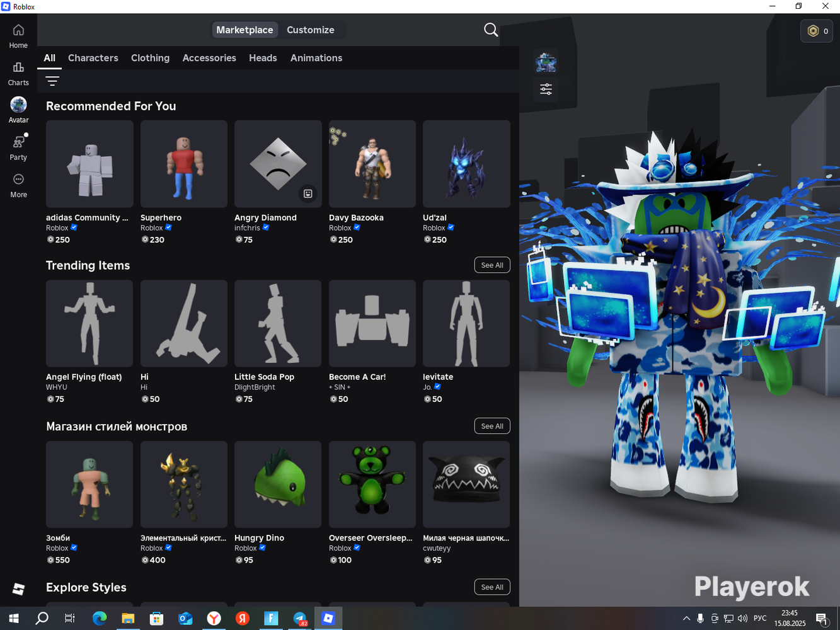Screen dimensions: 840x630
Task: Select the All category tab
Action: point(49,58)
